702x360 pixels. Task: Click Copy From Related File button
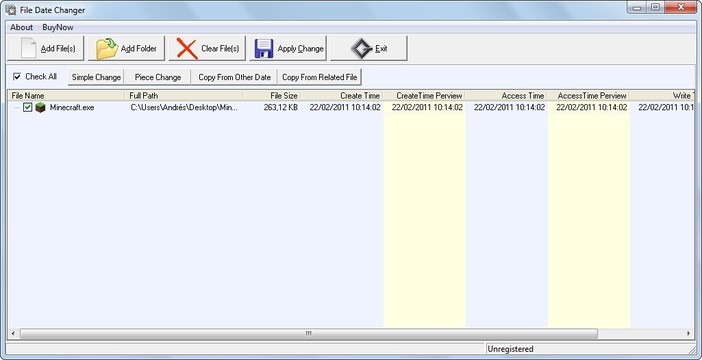coord(320,77)
